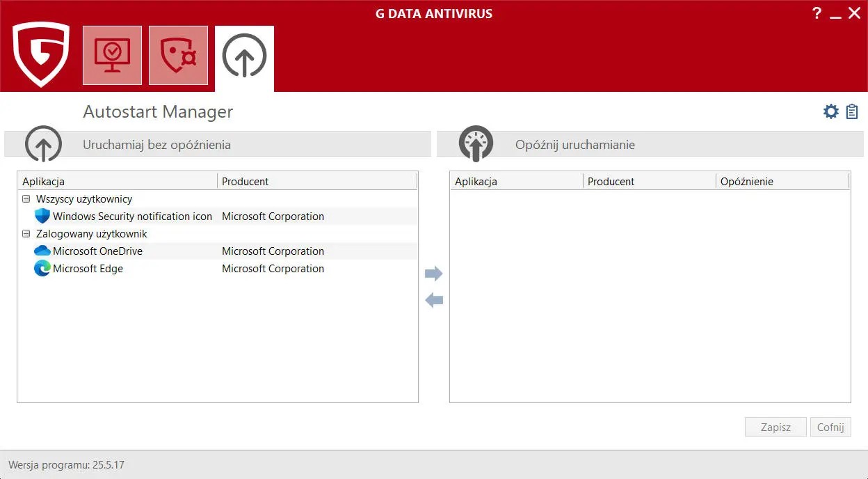The image size is (868, 479).
Task: Select the Autostart Manager arrow tab
Action: pos(244,56)
